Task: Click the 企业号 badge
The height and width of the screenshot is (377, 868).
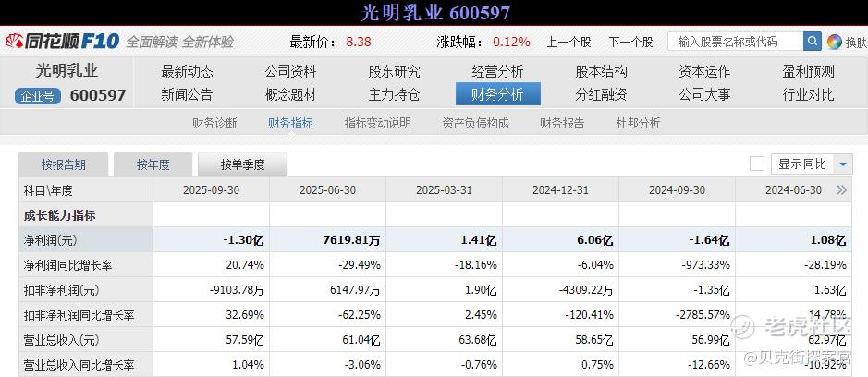Action: point(38,96)
